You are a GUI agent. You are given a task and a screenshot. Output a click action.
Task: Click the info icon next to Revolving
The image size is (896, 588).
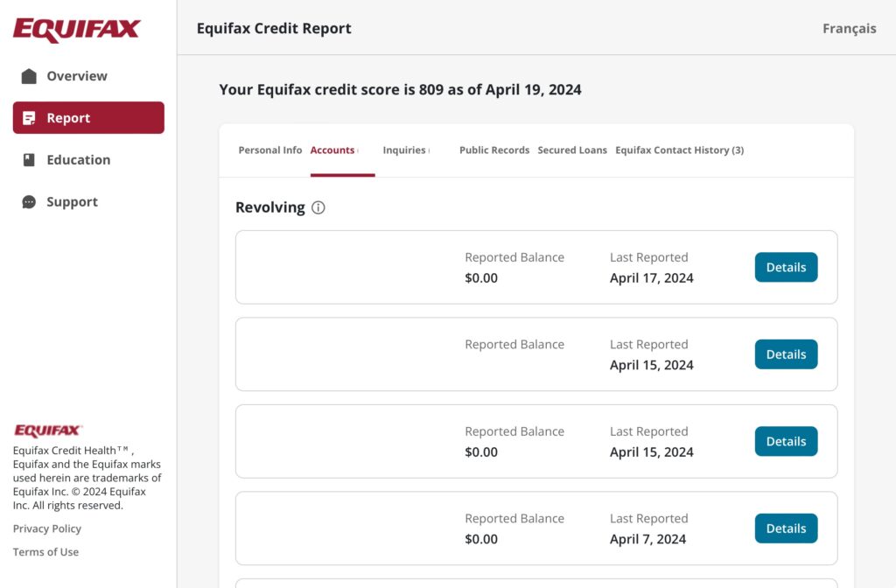(x=318, y=207)
